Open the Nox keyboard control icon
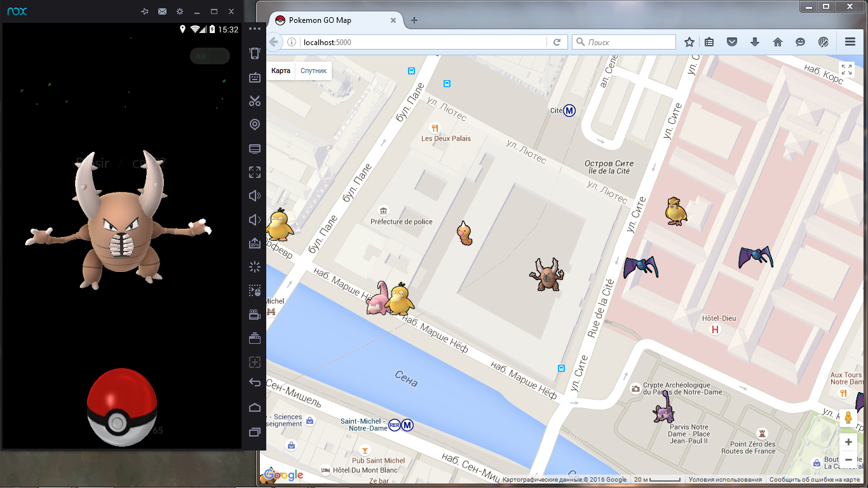The height and width of the screenshot is (488, 868). click(x=255, y=78)
